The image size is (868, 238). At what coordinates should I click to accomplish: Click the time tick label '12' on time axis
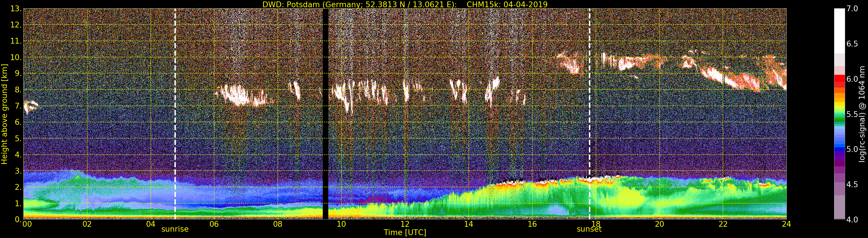point(405,224)
